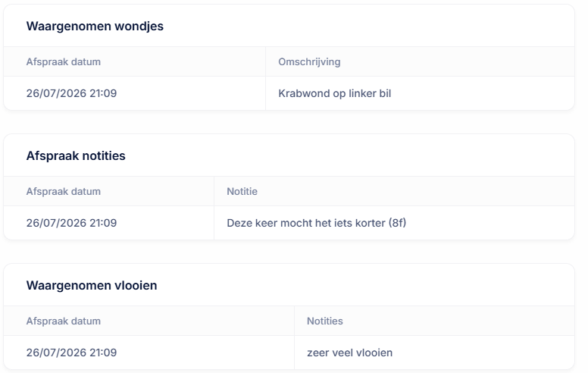Select the vlooien date 26/07/2026 21:09

coord(71,353)
